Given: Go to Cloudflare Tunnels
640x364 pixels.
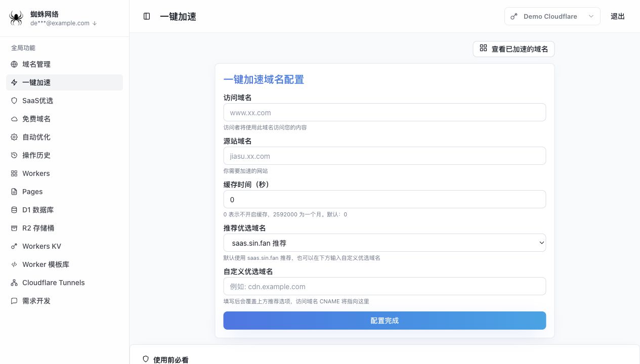Looking at the screenshot, I should pyautogui.click(x=64, y=283).
